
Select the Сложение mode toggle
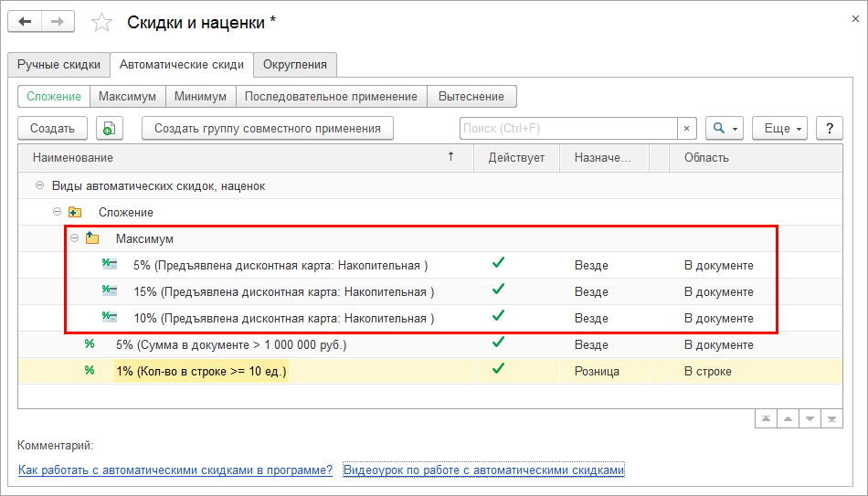(54, 96)
